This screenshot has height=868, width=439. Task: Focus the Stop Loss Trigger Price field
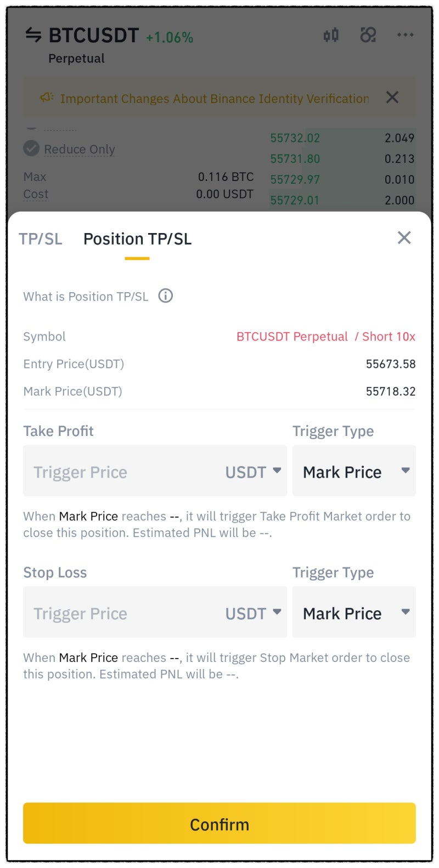[x=121, y=613]
